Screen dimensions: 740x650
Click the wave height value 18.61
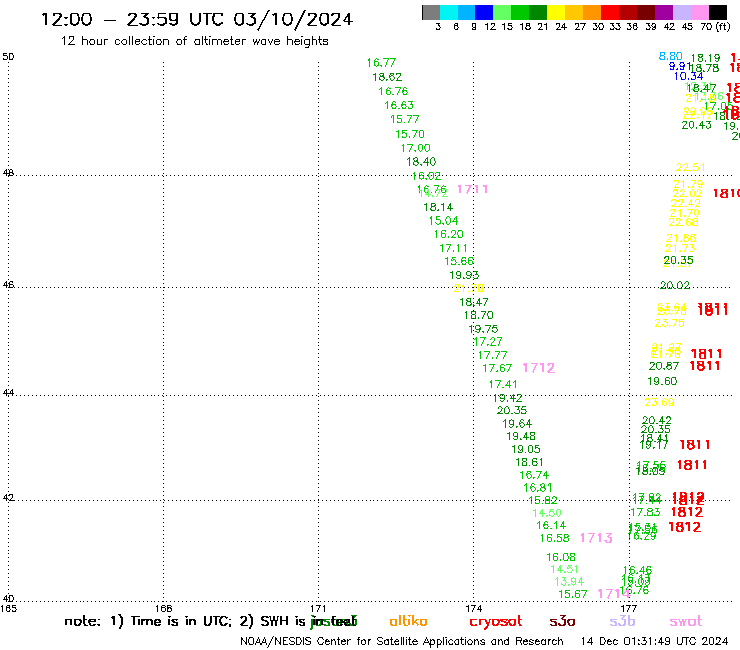[530, 463]
